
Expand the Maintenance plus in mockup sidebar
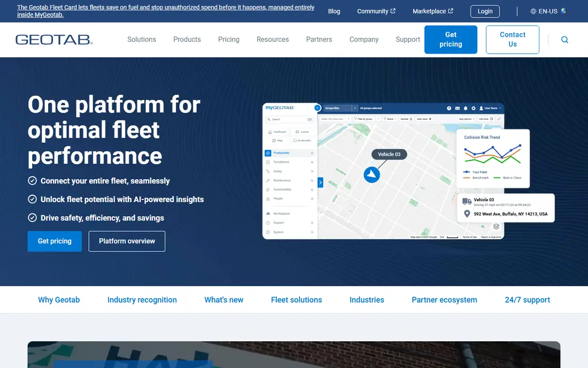pos(312,180)
